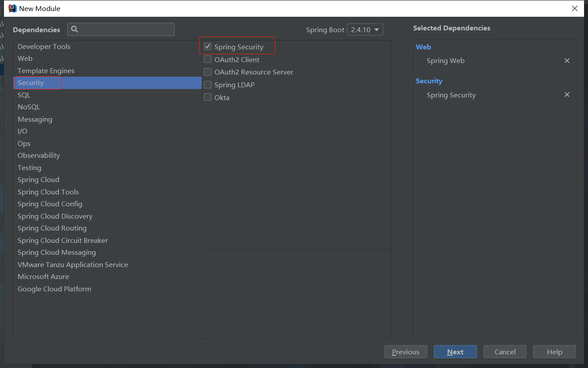588x368 pixels.
Task: Select the Testing category
Action: click(x=107, y=167)
